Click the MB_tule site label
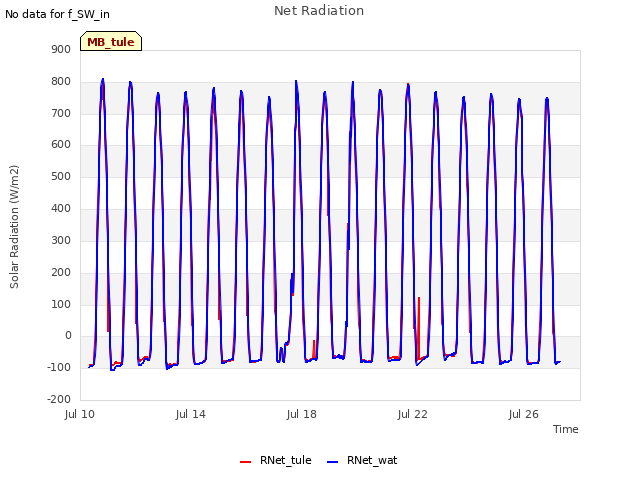This screenshot has width=640, height=480. click(111, 41)
